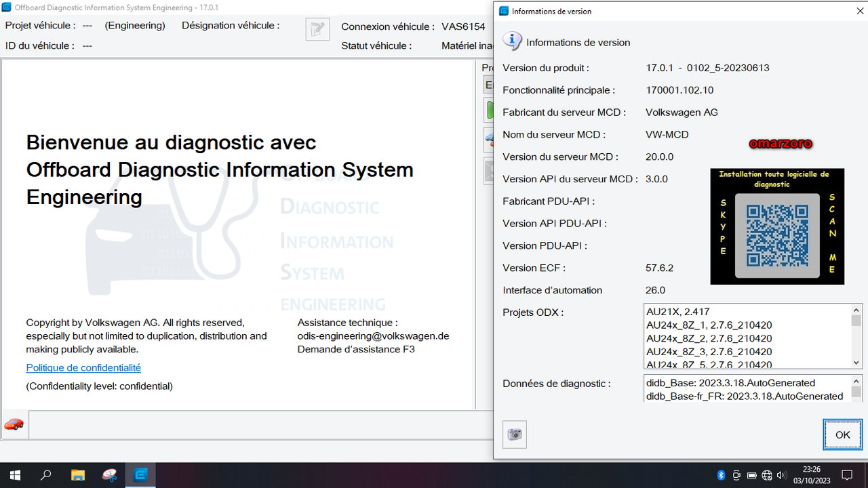
Task: Click the Projets ODX label
Action: click(533, 312)
